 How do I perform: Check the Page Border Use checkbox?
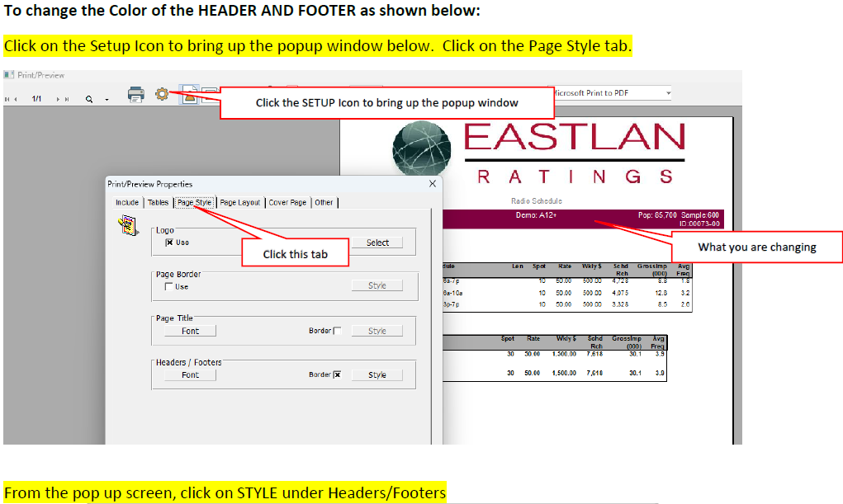[168, 286]
